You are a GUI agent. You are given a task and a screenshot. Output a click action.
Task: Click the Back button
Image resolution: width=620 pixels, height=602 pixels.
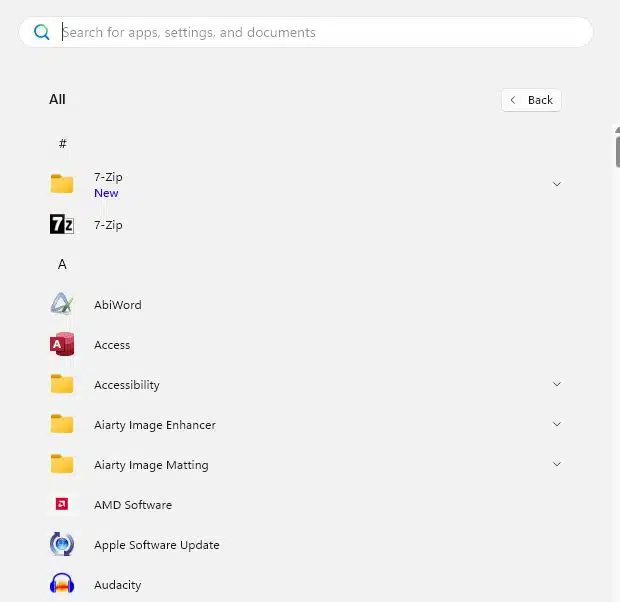click(531, 100)
